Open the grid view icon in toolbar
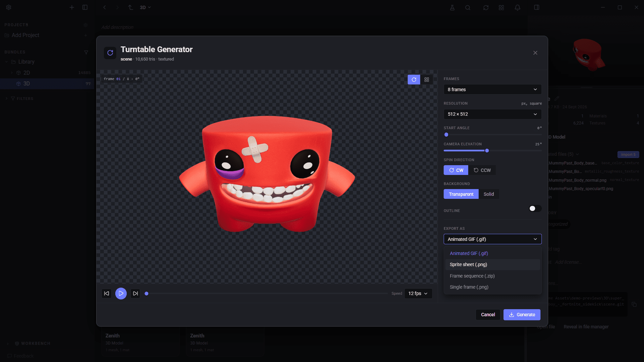 pos(501,7)
